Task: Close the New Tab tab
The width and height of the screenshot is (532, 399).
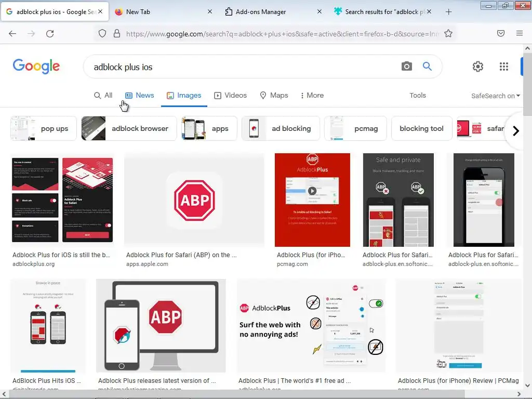Action: tap(210, 11)
